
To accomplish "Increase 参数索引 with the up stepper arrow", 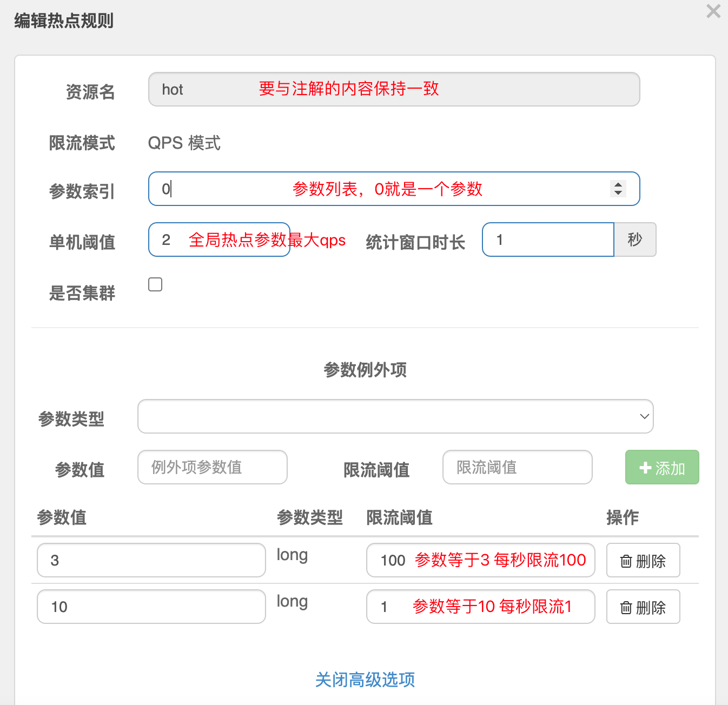I will 618,184.
